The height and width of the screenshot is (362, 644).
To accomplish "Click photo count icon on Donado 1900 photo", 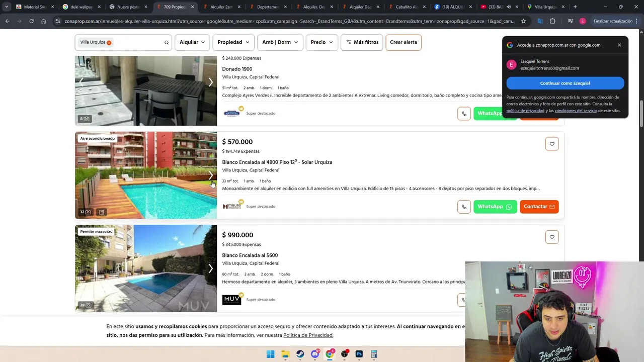I will tap(84, 119).
